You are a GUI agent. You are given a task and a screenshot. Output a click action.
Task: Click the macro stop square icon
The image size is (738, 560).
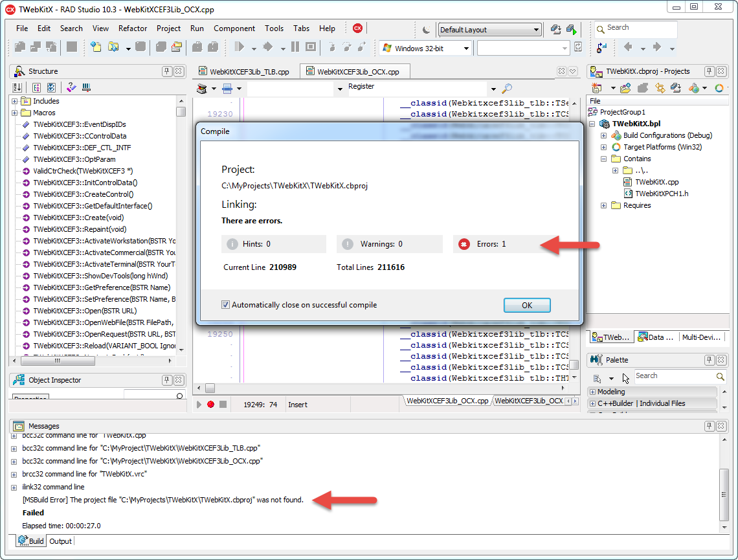coord(223,404)
